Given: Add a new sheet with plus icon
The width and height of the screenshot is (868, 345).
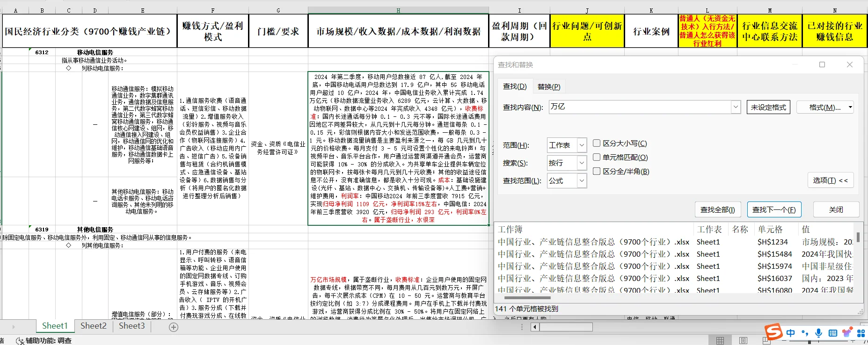Looking at the screenshot, I should click(174, 327).
